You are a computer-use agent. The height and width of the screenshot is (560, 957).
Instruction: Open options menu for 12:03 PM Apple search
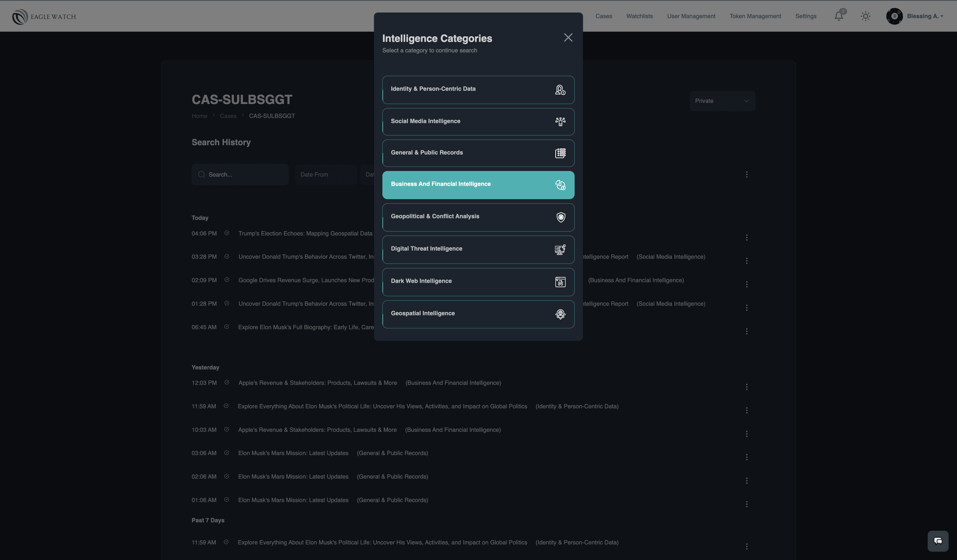click(x=747, y=387)
